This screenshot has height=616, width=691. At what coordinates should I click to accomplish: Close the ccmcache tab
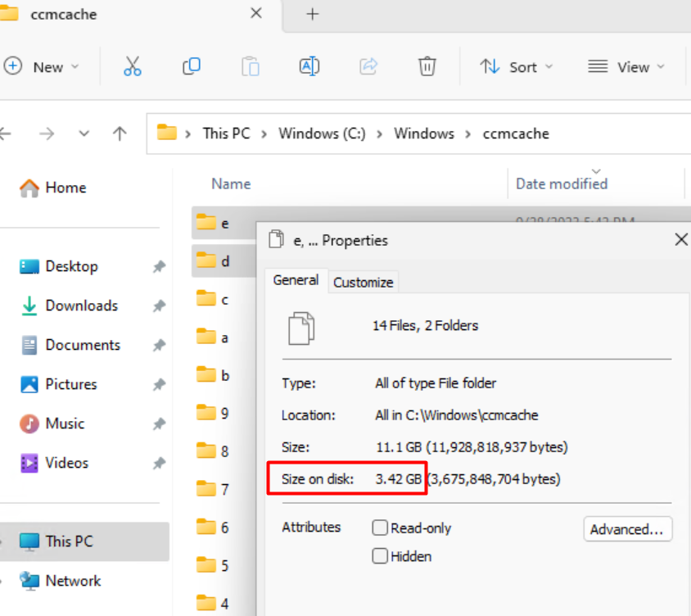(x=256, y=14)
